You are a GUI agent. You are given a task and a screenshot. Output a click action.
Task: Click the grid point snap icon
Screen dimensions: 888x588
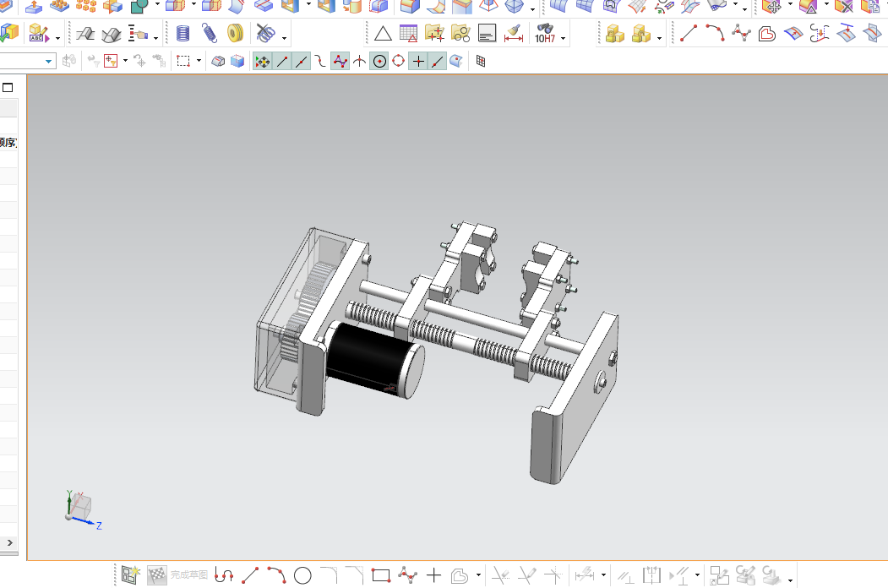pos(481,61)
